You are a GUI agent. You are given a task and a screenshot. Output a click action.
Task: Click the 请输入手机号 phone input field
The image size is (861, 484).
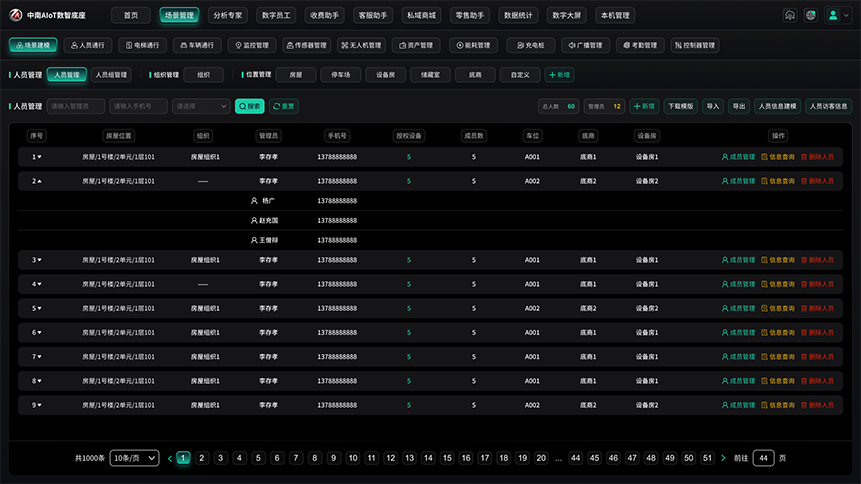pos(138,106)
